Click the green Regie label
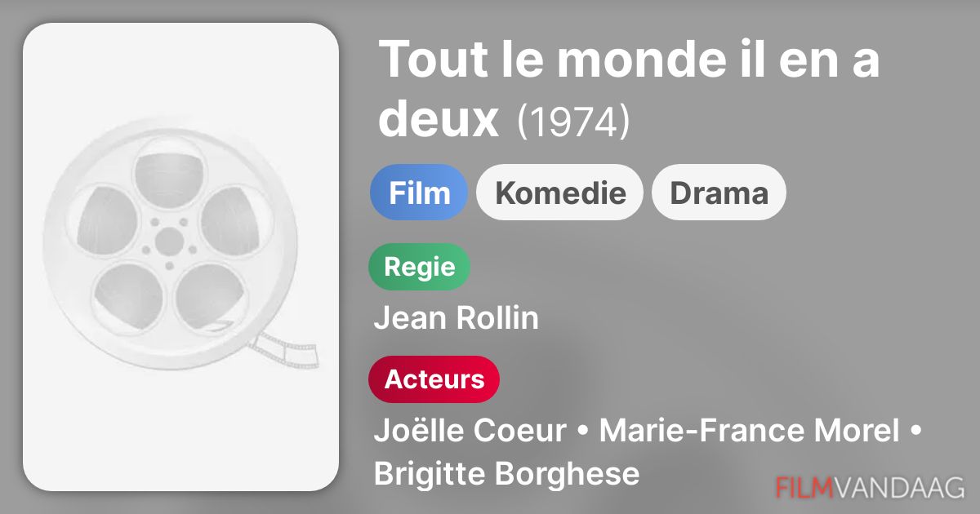Viewport: 980px width, 514px height. 419,267
